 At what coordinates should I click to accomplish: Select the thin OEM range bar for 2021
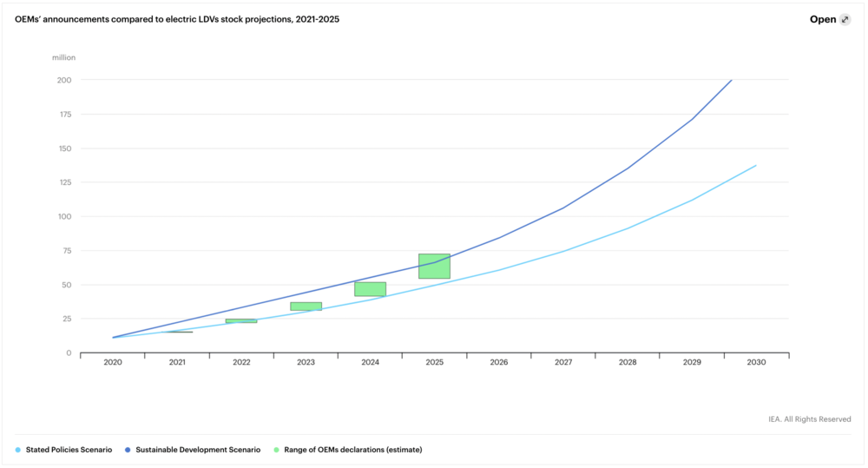tap(178, 331)
